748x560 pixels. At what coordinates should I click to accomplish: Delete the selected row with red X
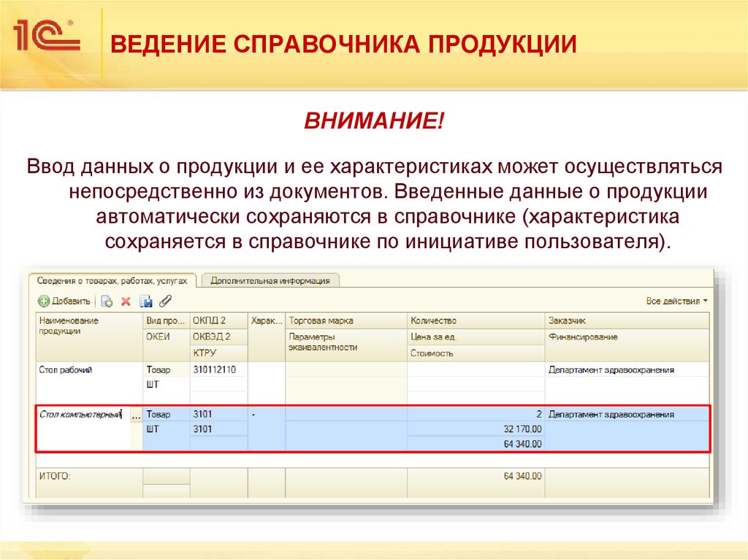[x=125, y=301]
